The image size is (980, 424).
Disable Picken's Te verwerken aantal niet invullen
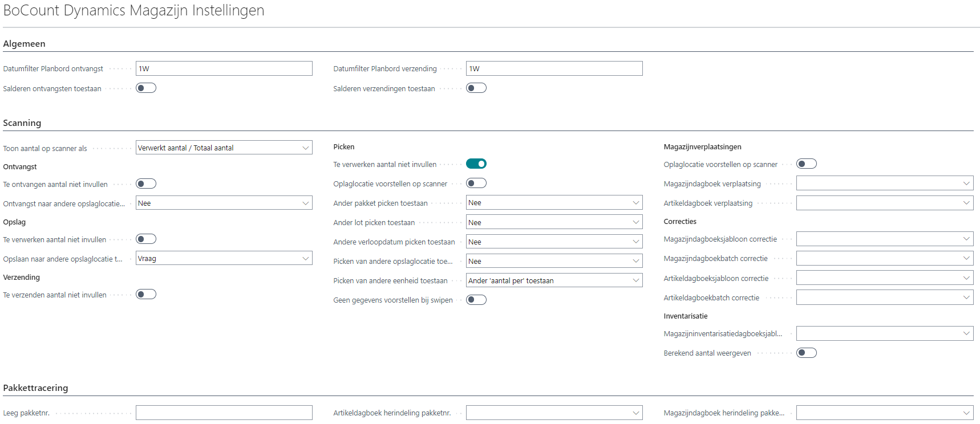pos(476,164)
